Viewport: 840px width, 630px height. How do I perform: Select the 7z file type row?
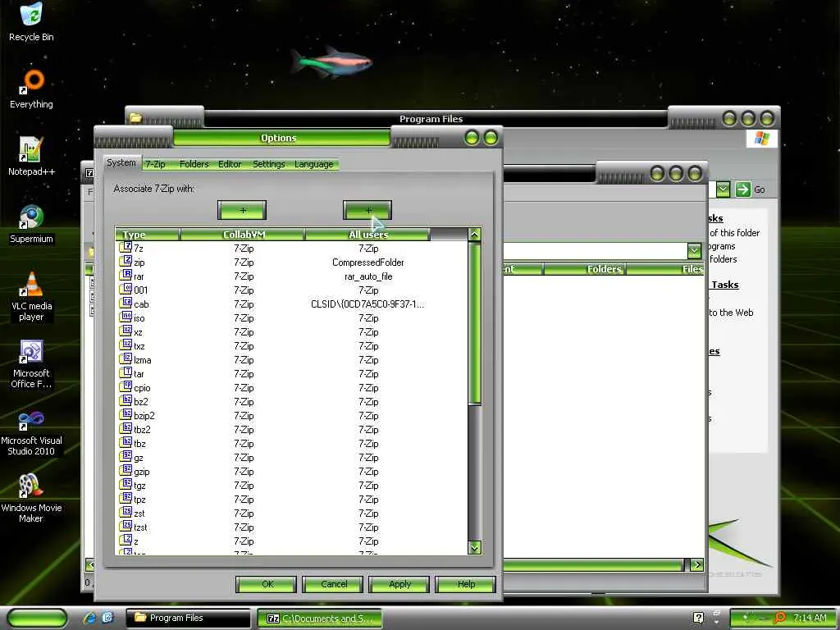292,248
